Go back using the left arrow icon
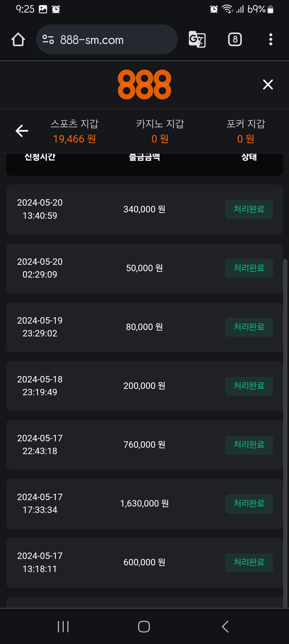Image resolution: width=289 pixels, height=644 pixels. tap(22, 131)
